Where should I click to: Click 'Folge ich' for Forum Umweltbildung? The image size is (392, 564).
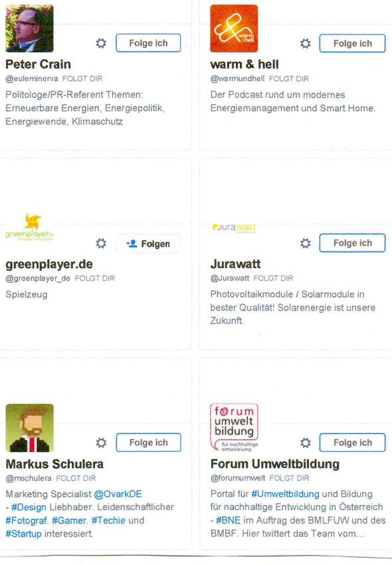click(353, 442)
